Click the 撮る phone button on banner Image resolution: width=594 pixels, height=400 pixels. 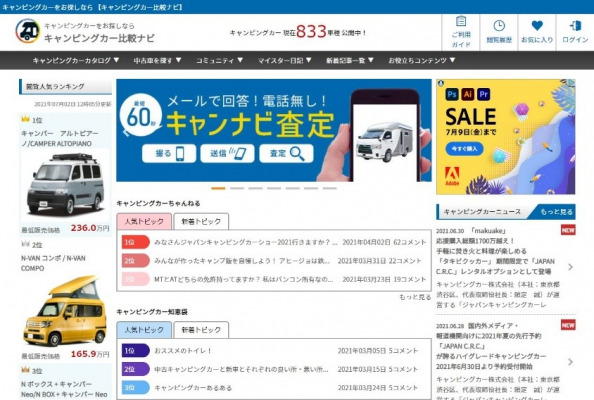(169, 153)
